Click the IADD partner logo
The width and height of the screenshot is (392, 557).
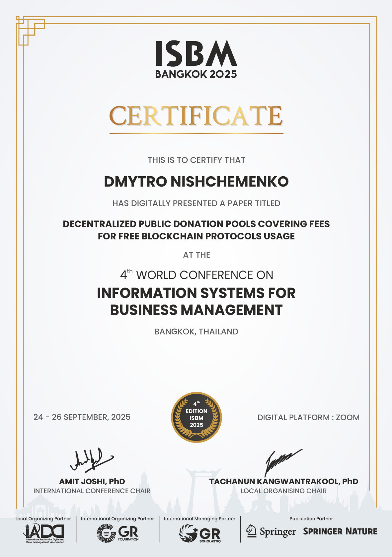pyautogui.click(x=43, y=533)
